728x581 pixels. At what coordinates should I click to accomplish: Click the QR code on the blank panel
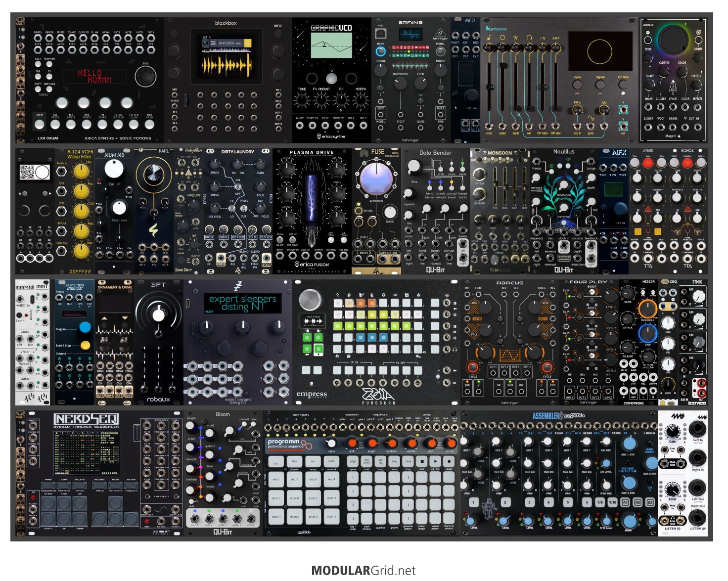pyautogui.click(x=27, y=172)
